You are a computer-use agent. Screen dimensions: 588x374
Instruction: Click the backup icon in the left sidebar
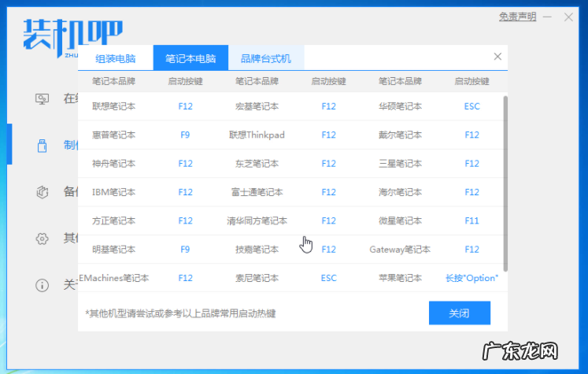tap(43, 191)
